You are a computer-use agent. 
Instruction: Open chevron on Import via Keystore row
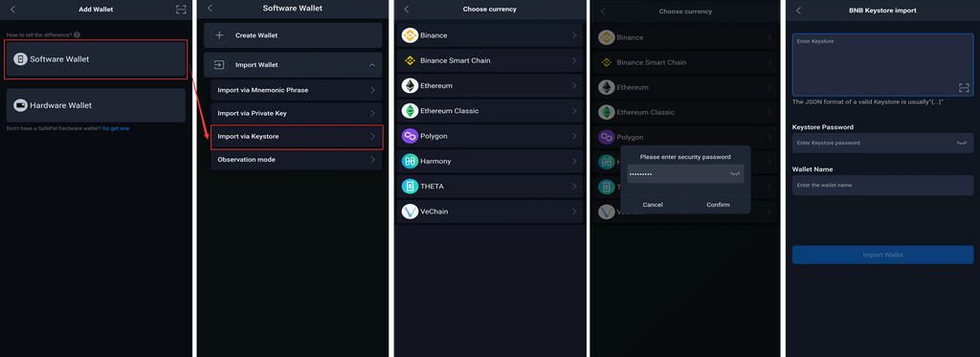372,136
